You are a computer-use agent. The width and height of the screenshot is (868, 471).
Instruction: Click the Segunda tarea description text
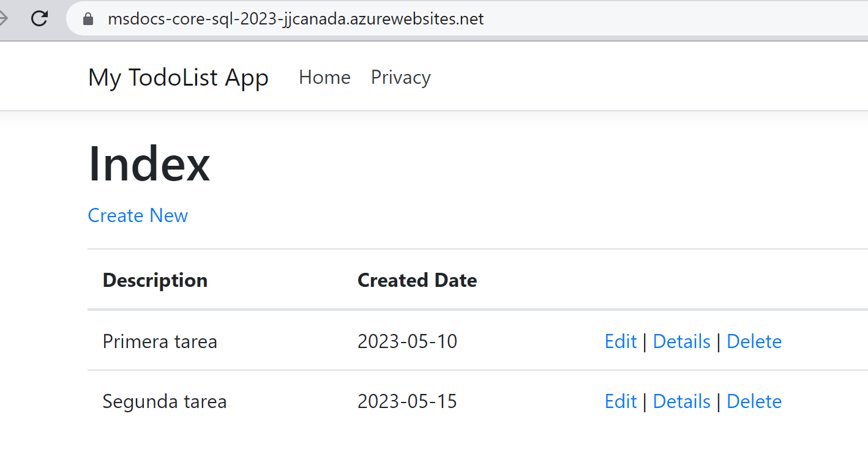pyautogui.click(x=165, y=401)
